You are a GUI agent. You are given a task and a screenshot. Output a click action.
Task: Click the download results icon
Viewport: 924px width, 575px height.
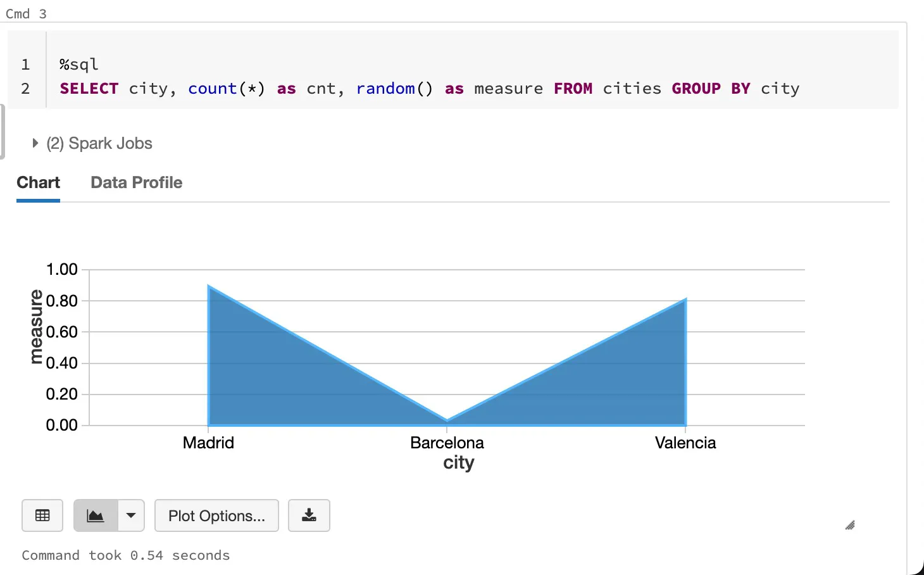pyautogui.click(x=309, y=515)
